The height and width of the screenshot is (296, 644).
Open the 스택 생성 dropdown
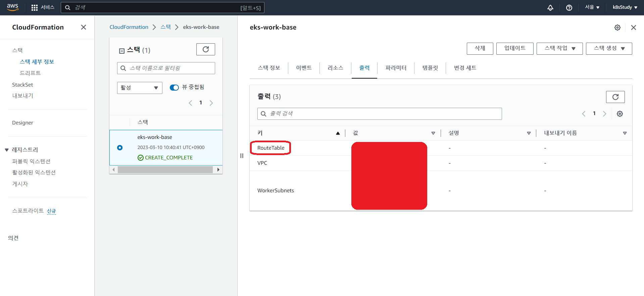pyautogui.click(x=609, y=48)
